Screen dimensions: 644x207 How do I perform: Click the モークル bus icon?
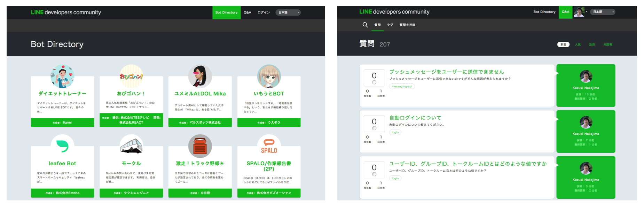point(131,146)
